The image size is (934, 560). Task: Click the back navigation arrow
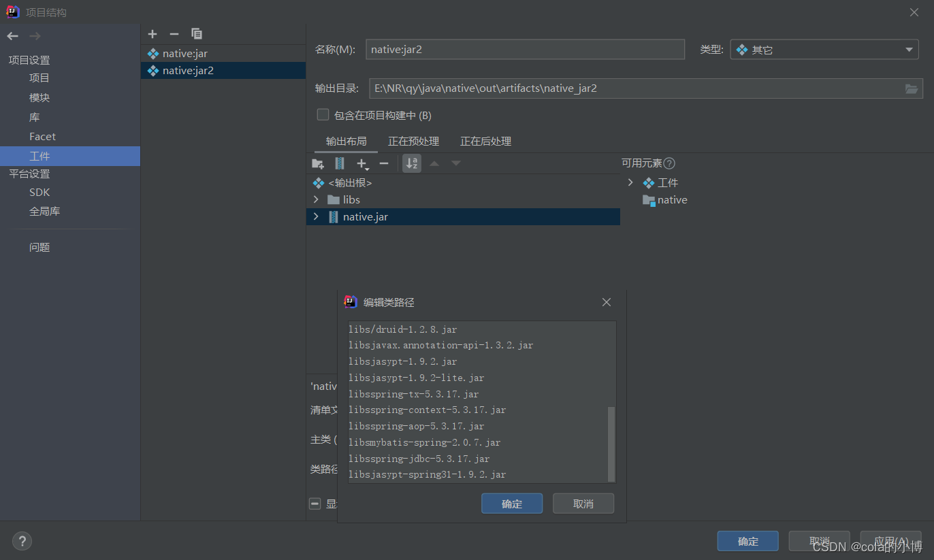(x=12, y=36)
